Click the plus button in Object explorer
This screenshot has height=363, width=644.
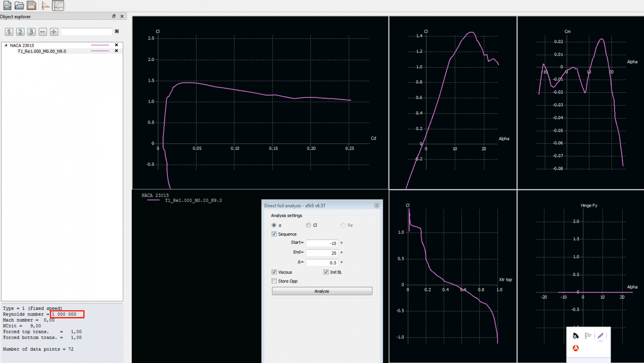coord(54,32)
